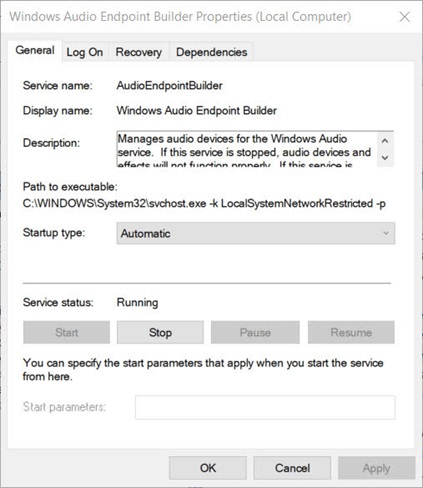The width and height of the screenshot is (423, 488).
Task: Select the Windows Audio Endpoint Builder display name
Action: coord(197,111)
